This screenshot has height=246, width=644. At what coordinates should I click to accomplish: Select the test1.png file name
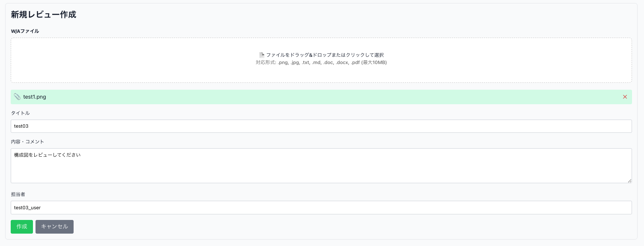pos(35,97)
